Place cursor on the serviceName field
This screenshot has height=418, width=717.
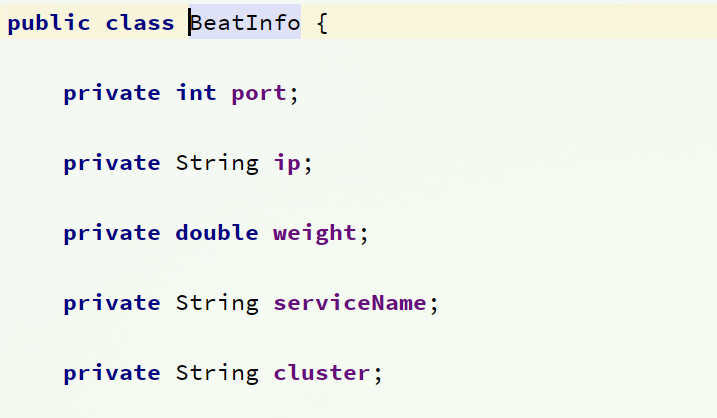point(350,303)
